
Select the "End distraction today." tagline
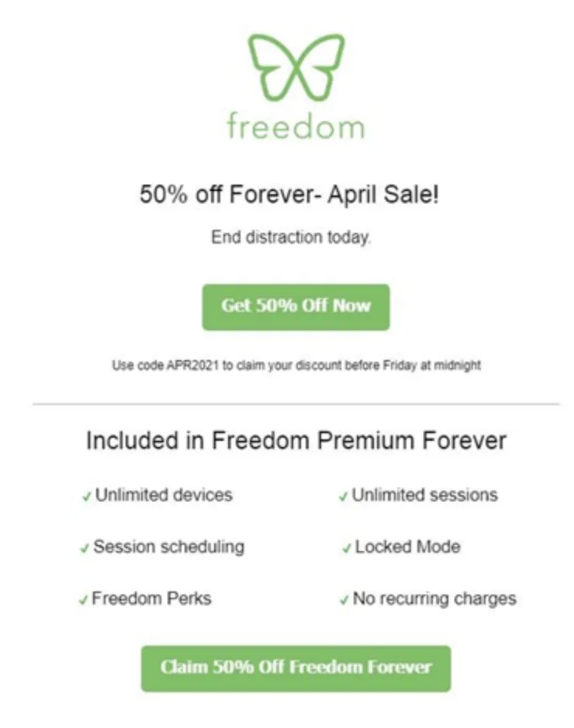291,238
